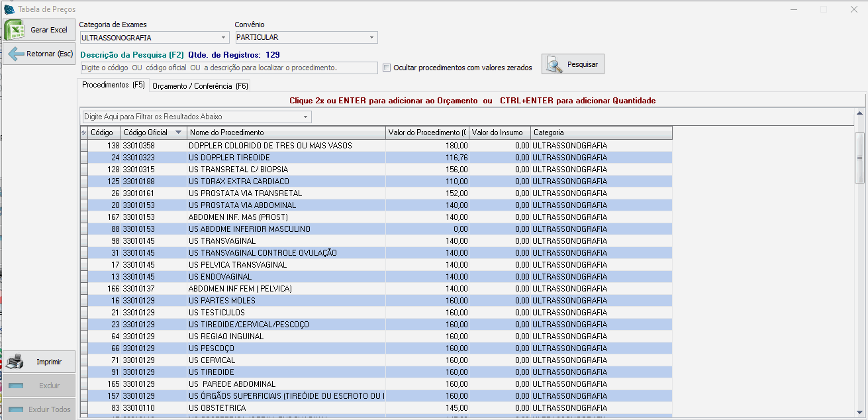This screenshot has height=420, width=868.
Task: Click the asterisk selector in the grid header corner
Action: [83, 132]
